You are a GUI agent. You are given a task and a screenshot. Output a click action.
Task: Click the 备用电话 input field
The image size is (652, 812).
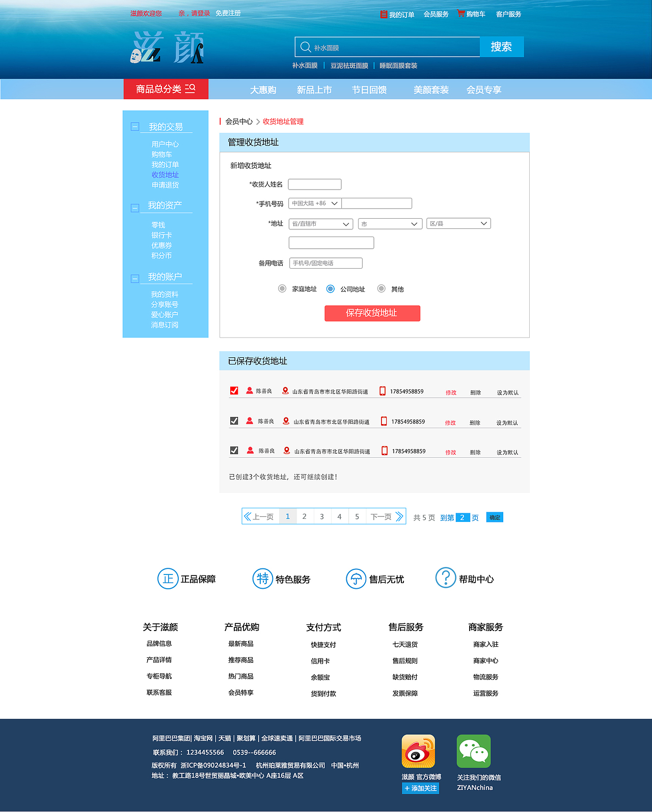coord(326,263)
